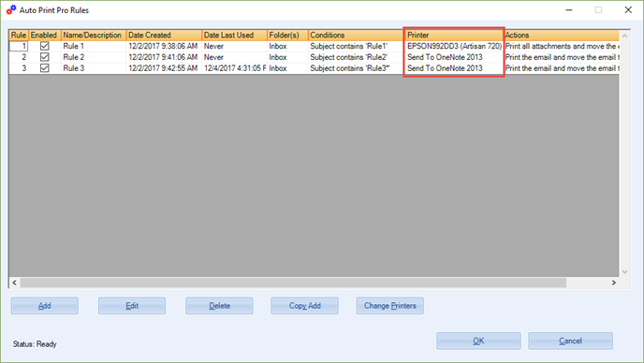Click the Enabled column header
This screenshot has width=644, height=363.
click(45, 35)
